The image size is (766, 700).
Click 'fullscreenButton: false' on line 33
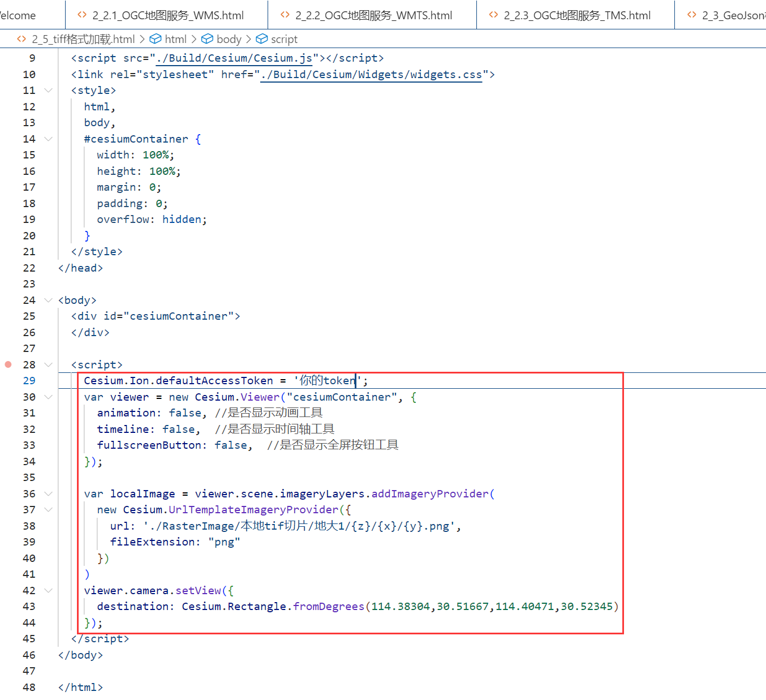point(172,445)
